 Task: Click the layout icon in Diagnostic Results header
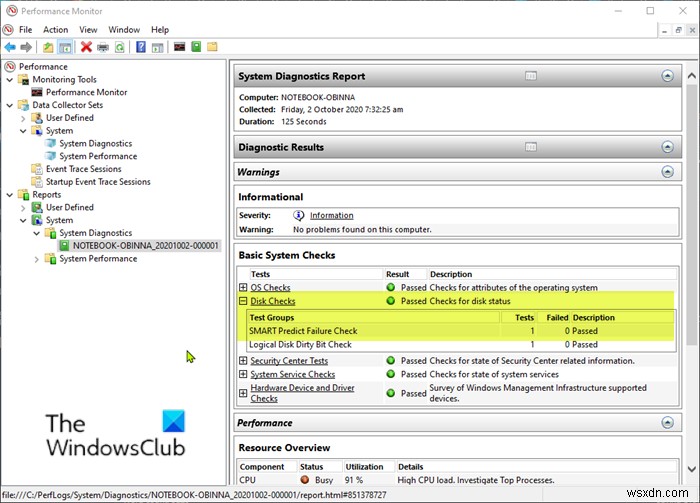(x=531, y=147)
